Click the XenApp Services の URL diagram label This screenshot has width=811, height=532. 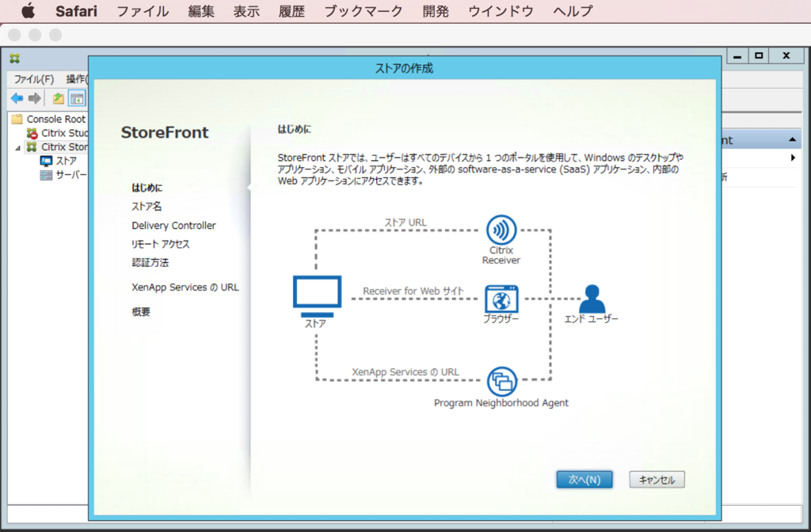(405, 372)
